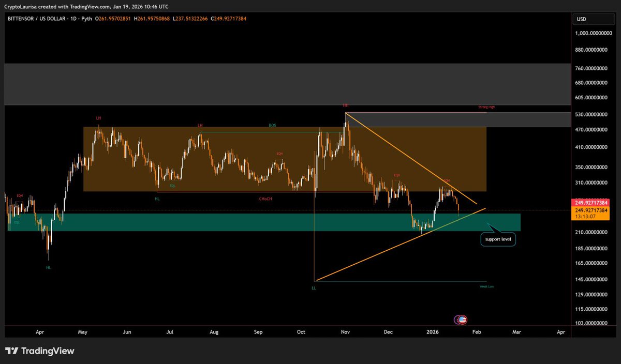Select the 'support level' callout label

click(x=497, y=239)
